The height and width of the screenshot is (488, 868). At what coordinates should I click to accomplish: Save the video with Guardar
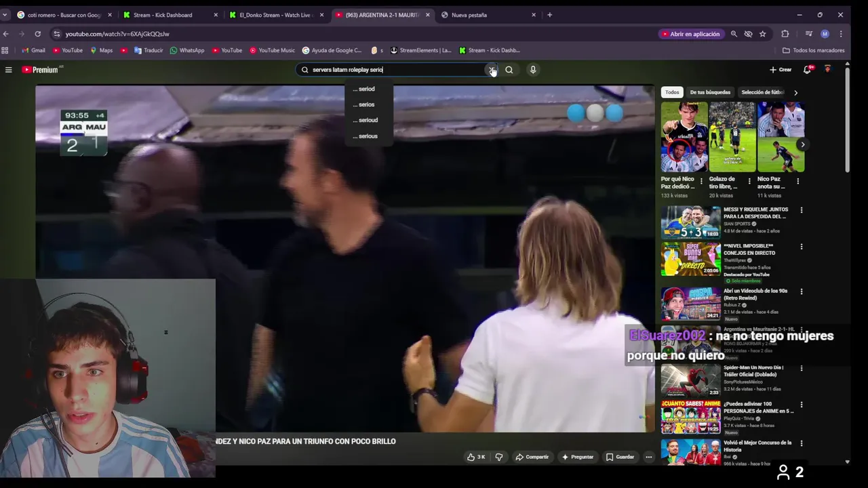click(x=620, y=457)
